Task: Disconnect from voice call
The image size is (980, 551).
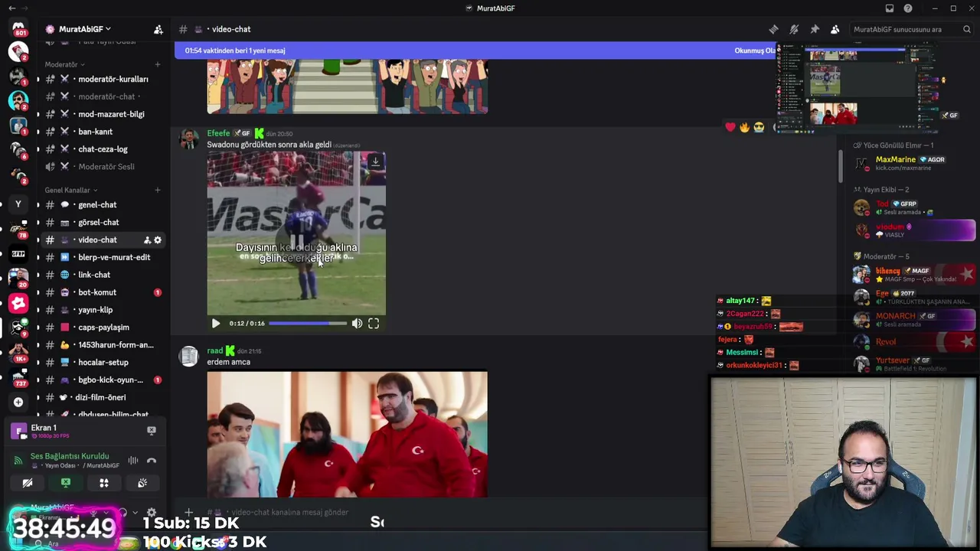Action: click(152, 461)
